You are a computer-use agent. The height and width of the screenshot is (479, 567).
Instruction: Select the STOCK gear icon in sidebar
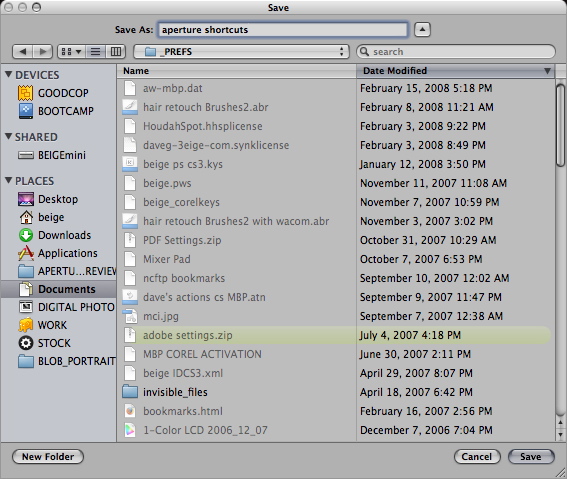click(26, 343)
